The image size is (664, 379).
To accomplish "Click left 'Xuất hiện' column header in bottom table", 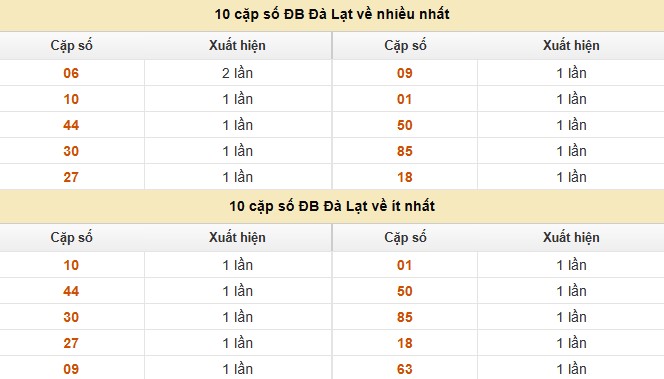I will 237,237.
